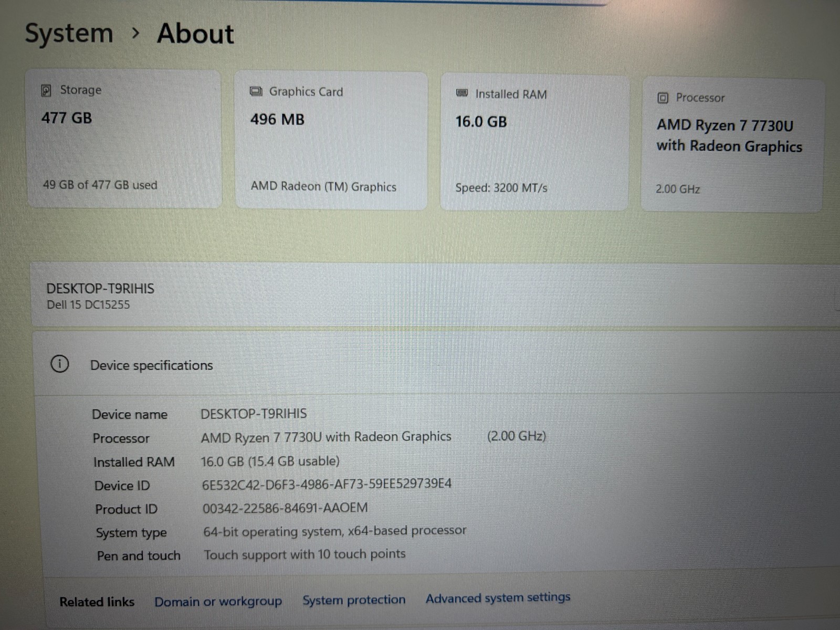Screen dimensions: 840x630
Task: Click "496 MB" graphics memory heading
Action: (277, 120)
